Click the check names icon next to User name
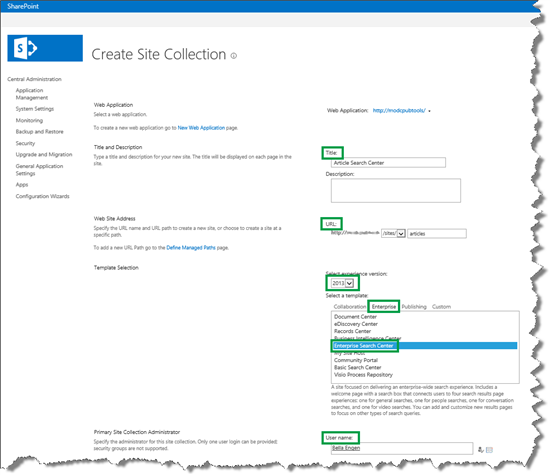The image size is (550, 475). coord(481,449)
